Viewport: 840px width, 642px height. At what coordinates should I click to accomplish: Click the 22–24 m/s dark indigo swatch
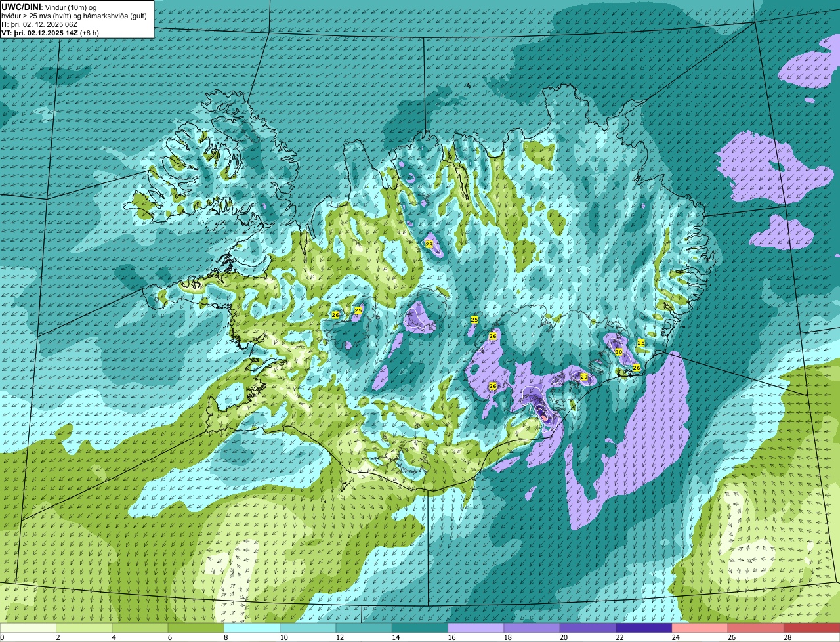[644, 628]
